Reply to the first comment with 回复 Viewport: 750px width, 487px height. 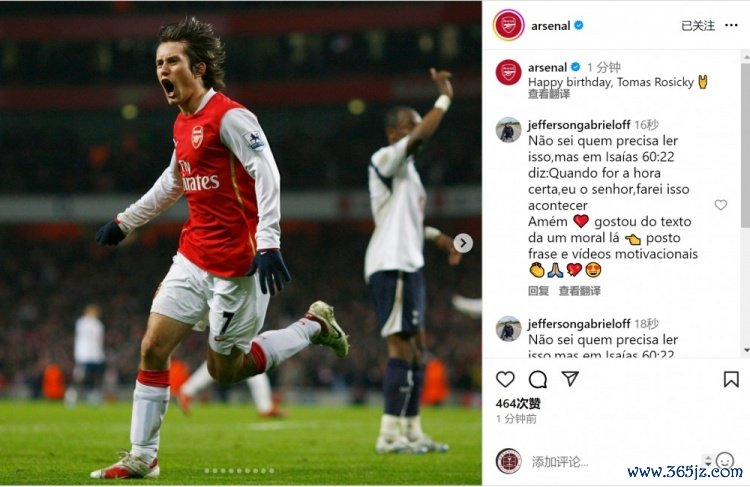click(x=538, y=291)
